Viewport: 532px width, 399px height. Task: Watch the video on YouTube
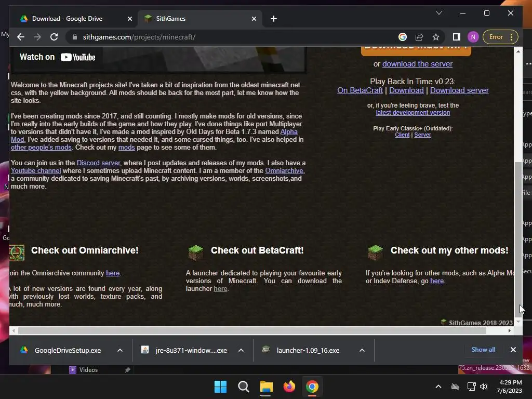[x=57, y=57]
